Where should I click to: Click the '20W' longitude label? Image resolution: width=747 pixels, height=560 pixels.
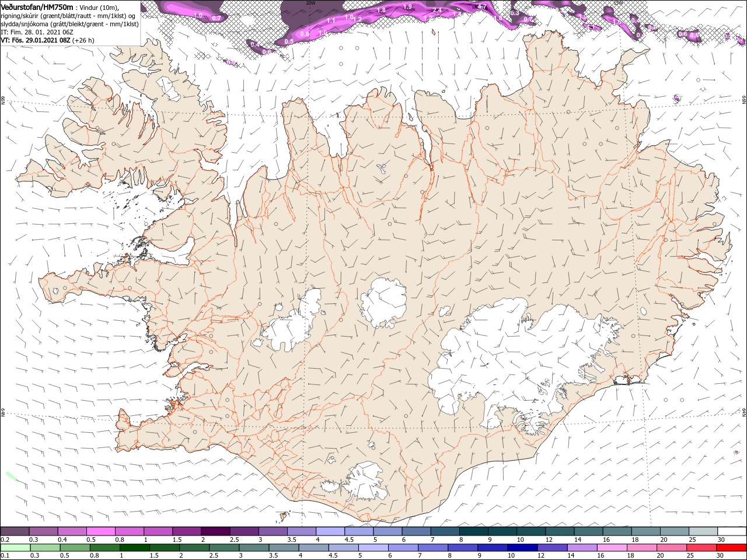pos(310,3)
